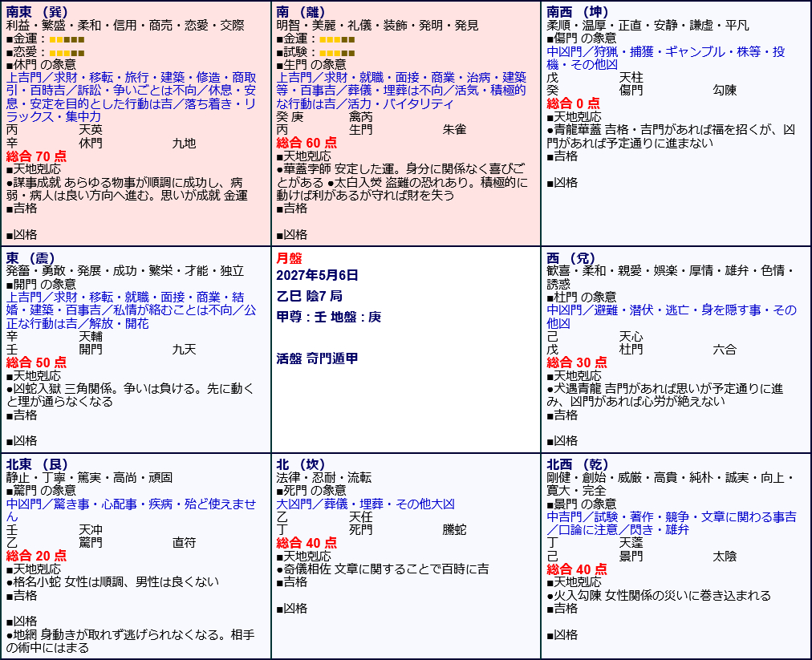The width and height of the screenshot is (812, 660).
Task: Select the 驚門 の象意 heading
Action: tap(41, 490)
